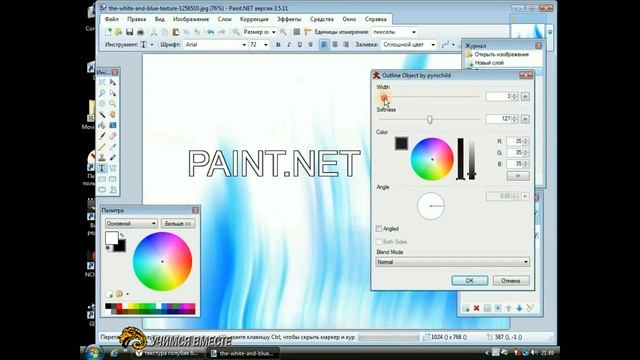Select the Text tool in toolbox

point(102,168)
